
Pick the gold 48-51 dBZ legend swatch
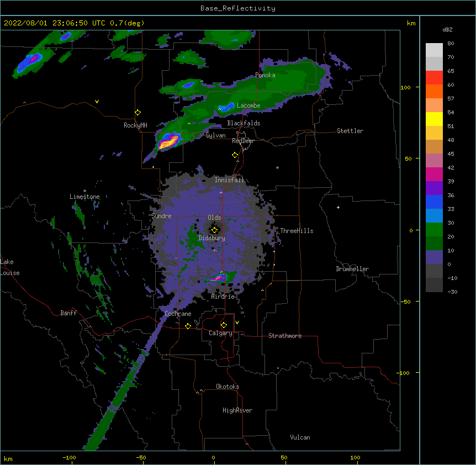[434, 133]
